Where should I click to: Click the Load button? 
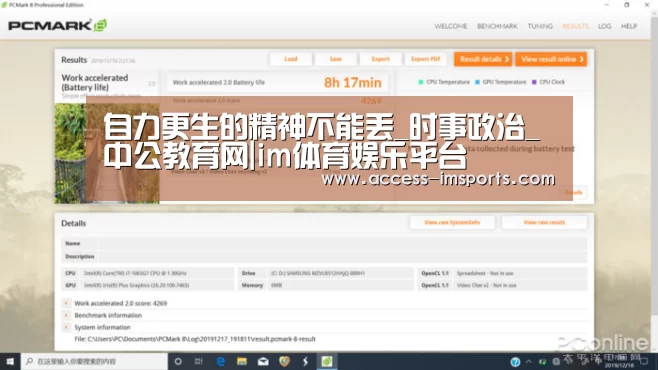click(290, 59)
